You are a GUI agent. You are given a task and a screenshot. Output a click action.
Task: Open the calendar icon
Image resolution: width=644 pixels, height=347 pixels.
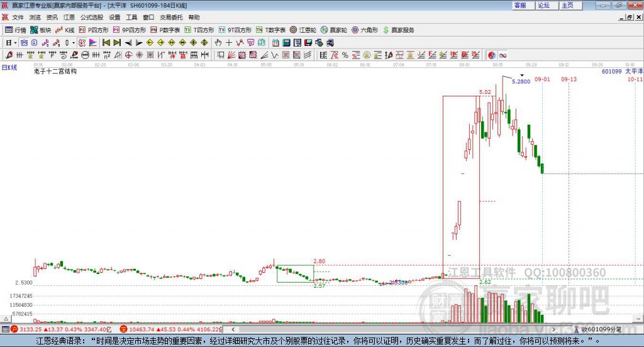pos(275,43)
